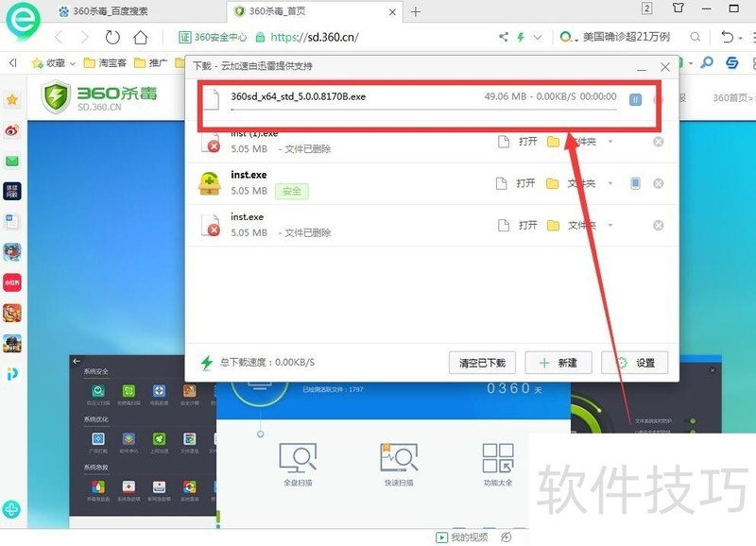Send safe inst.exe to phone icon

click(x=635, y=183)
